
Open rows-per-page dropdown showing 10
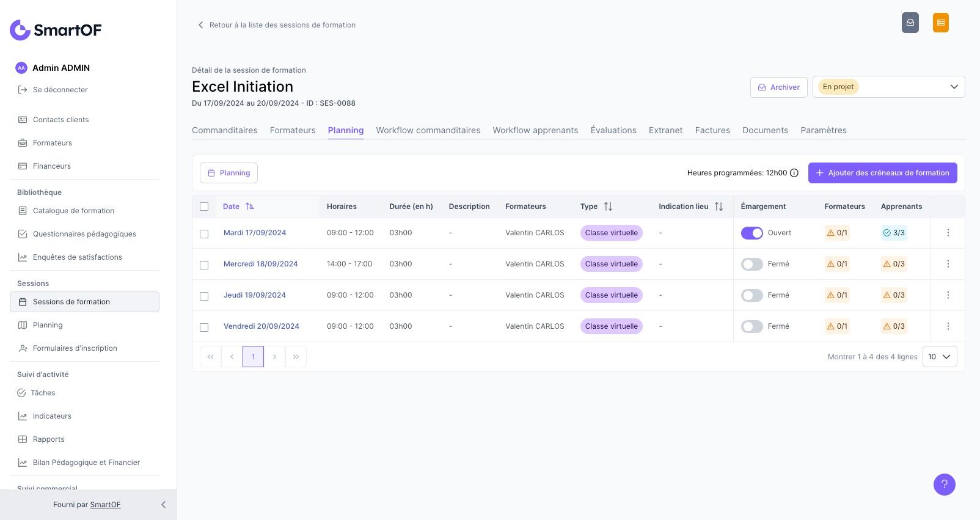[x=939, y=357]
